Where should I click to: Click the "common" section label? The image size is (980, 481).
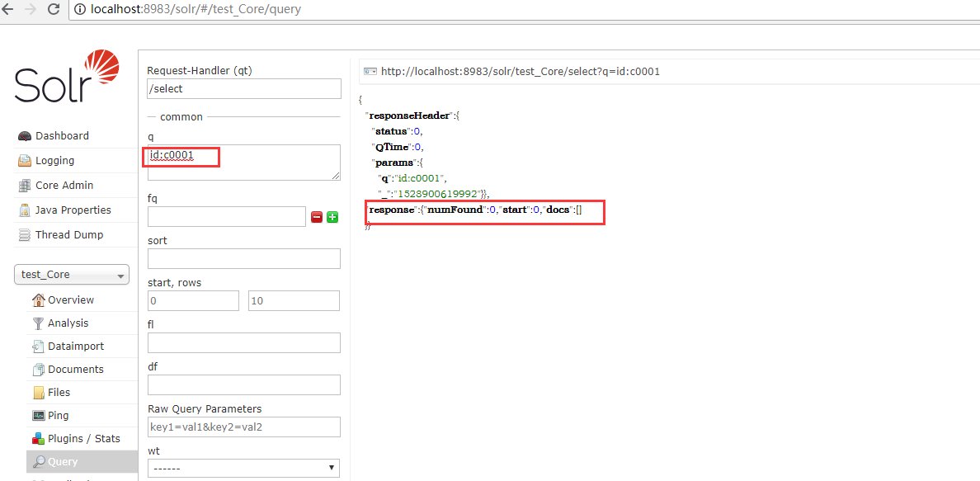click(x=181, y=117)
